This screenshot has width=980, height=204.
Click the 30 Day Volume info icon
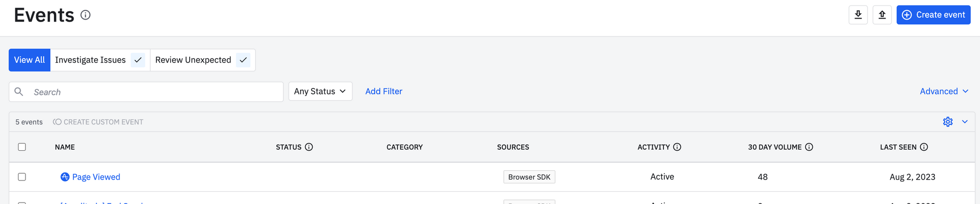(x=809, y=147)
